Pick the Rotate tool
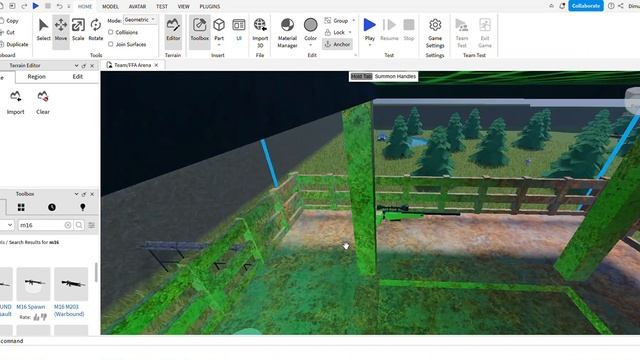This screenshot has height=360, width=640. (96, 29)
